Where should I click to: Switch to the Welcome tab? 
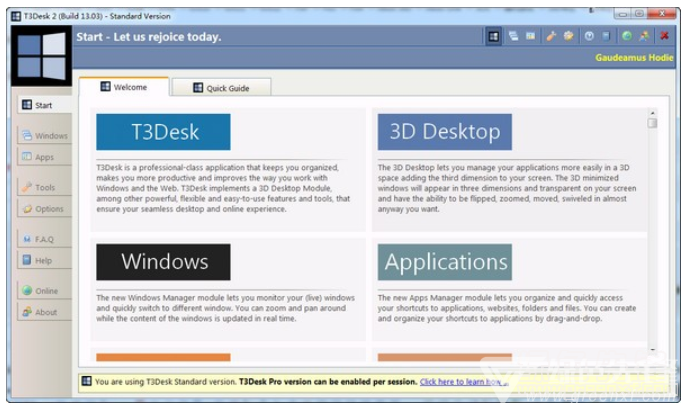point(124,87)
